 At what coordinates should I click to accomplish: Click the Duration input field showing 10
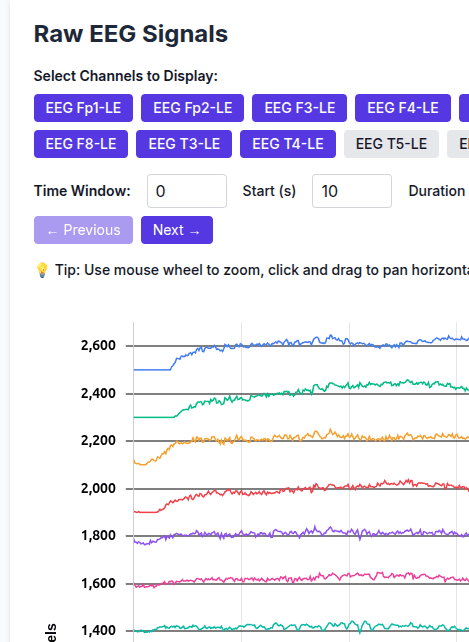click(x=352, y=191)
